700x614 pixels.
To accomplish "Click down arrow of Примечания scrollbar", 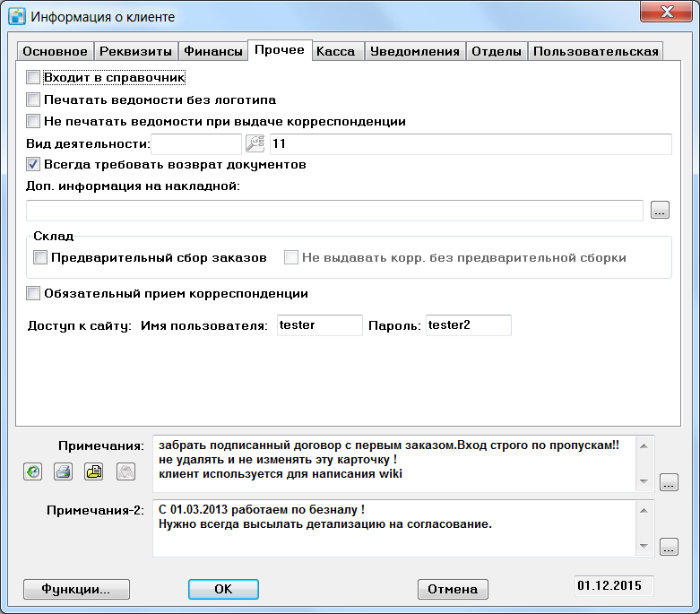I will [x=644, y=481].
